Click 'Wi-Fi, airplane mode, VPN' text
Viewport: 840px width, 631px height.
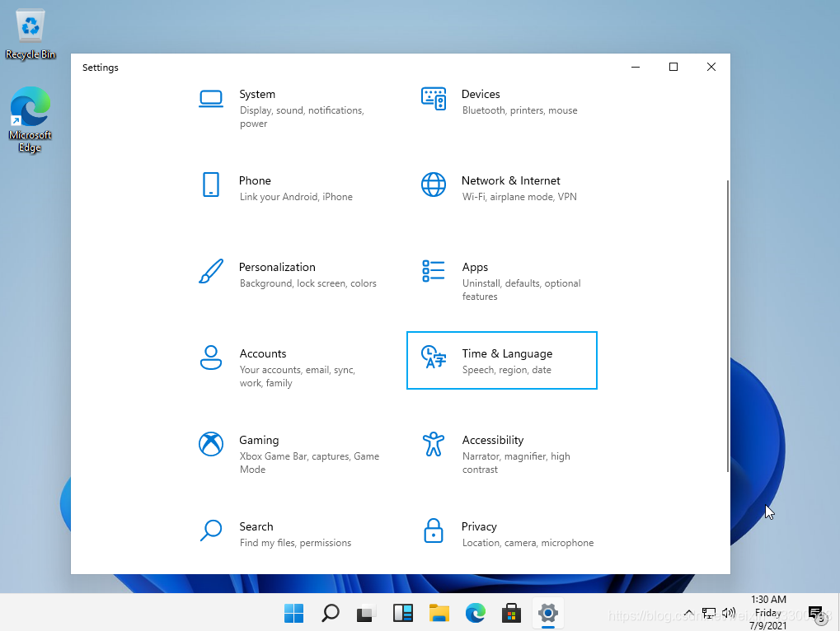[x=519, y=197]
